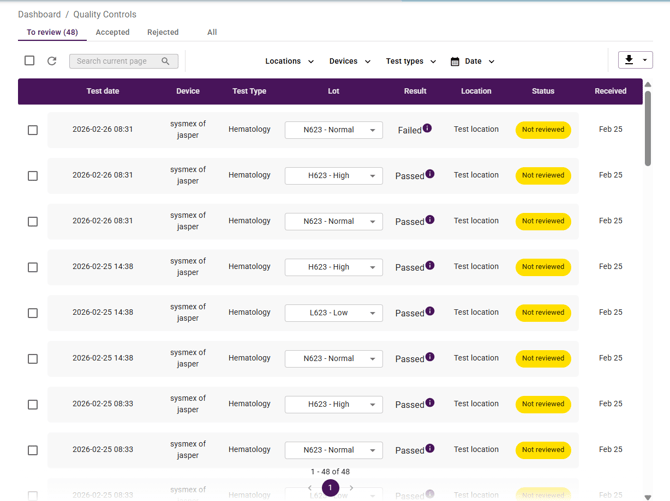Viewport: 670px width, 501px height.
Task: Switch to the Accepted tab
Action: click(112, 32)
